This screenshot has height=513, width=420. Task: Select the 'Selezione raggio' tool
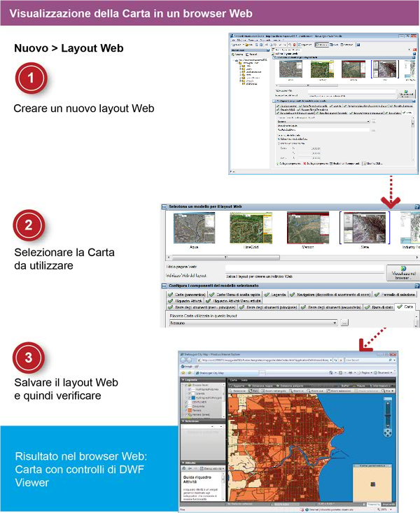click(x=260, y=386)
